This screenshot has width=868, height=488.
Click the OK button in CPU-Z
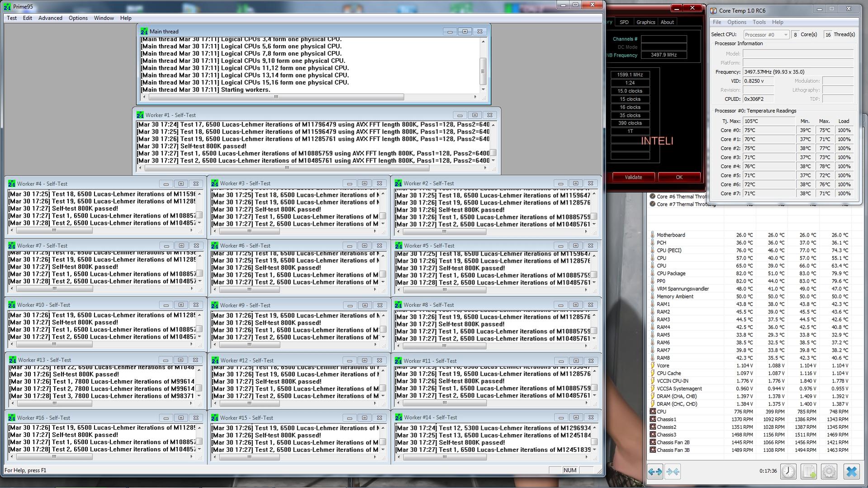coord(679,177)
